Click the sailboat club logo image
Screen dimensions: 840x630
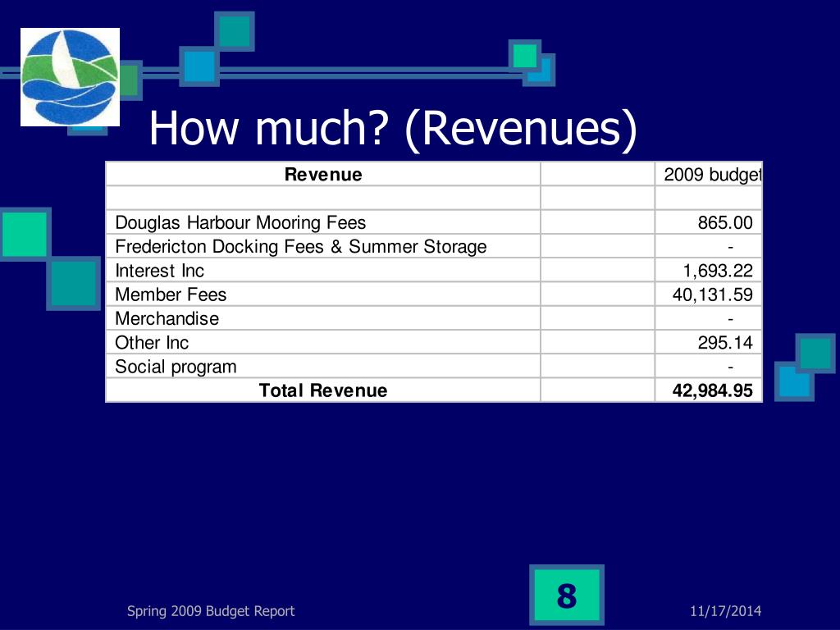(70, 77)
